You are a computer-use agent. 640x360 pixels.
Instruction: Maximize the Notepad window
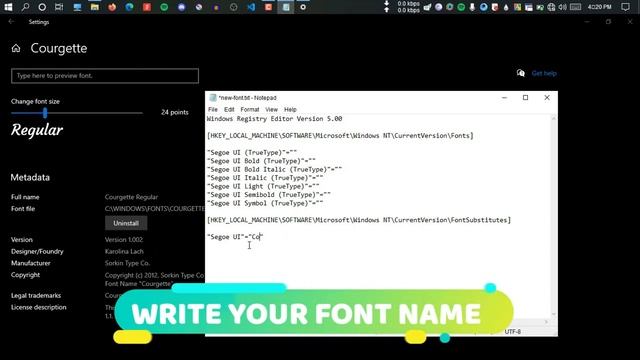click(525, 98)
